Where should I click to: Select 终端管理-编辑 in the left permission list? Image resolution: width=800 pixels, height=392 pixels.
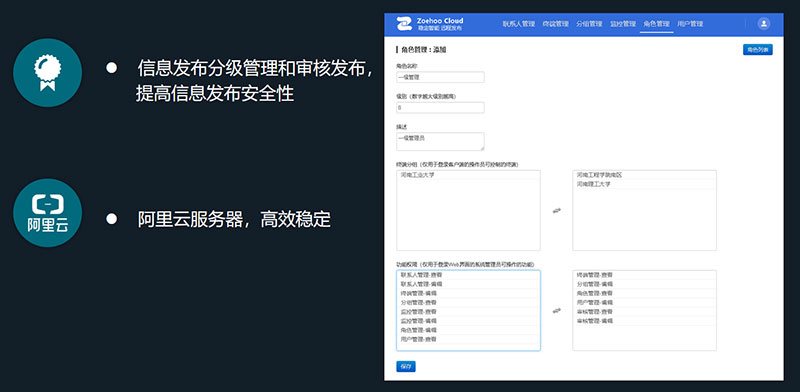pyautogui.click(x=468, y=293)
